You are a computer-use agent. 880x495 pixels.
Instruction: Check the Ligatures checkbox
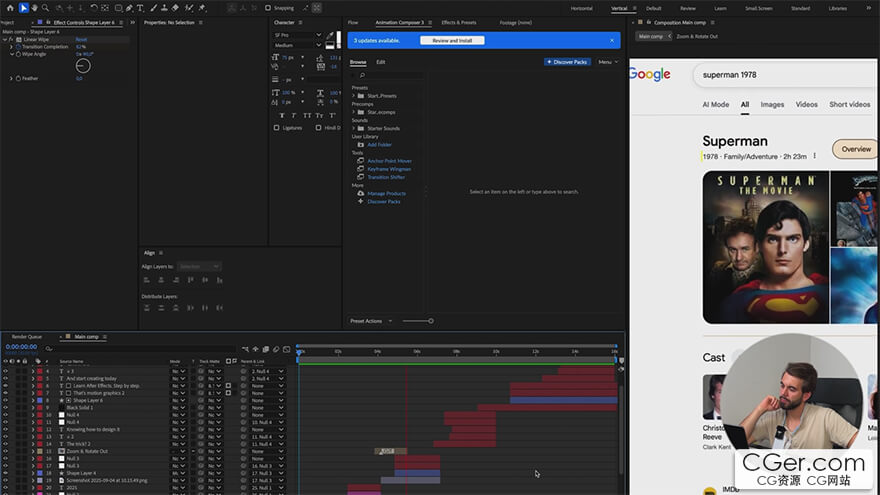click(277, 127)
